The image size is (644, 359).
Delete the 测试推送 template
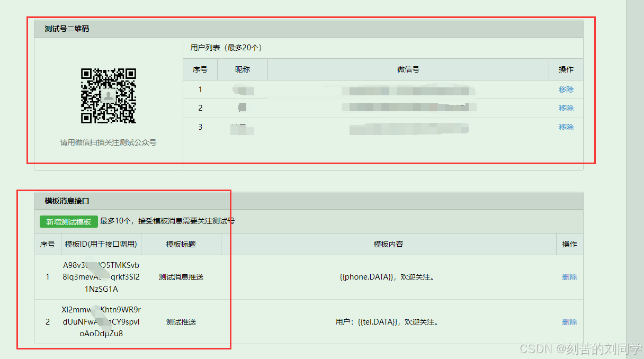(x=569, y=322)
